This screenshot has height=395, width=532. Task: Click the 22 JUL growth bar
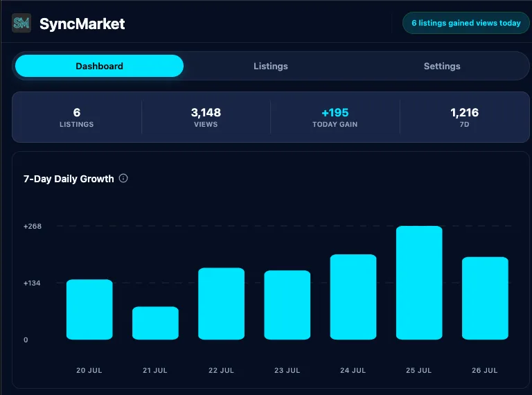(221, 304)
